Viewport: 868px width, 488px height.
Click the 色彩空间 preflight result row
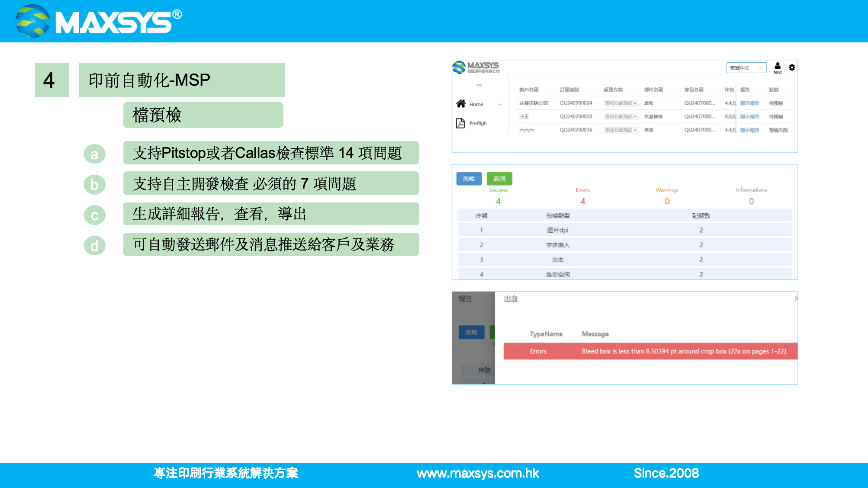625,274
